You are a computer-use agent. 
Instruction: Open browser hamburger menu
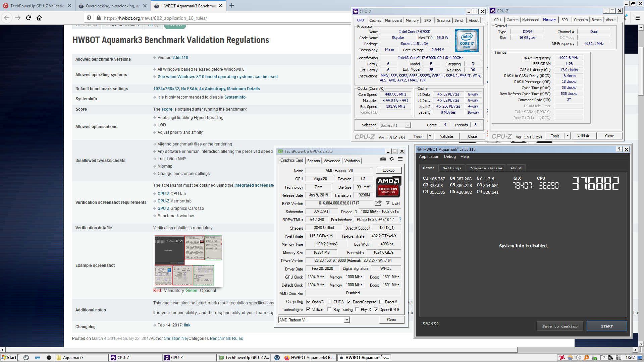click(638, 18)
